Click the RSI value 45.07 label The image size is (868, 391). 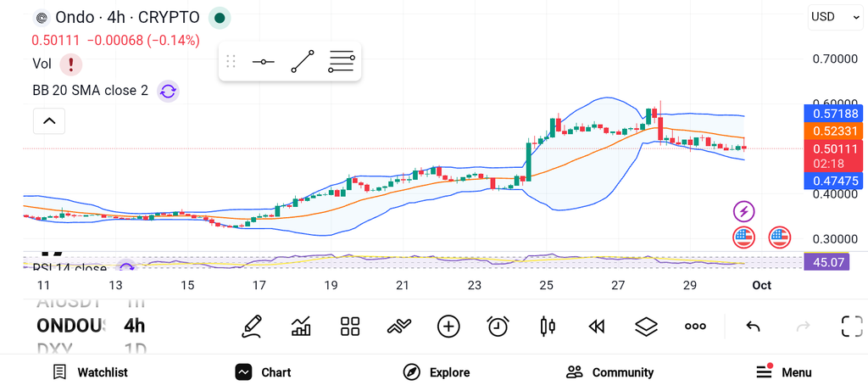[826, 261]
